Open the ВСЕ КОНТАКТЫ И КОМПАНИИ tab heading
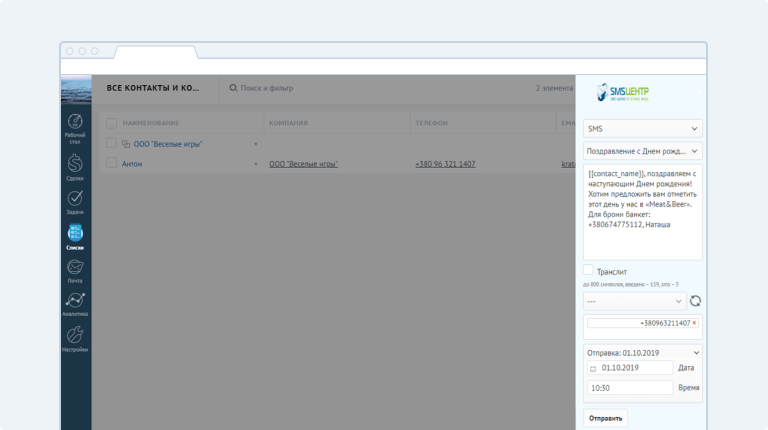 tap(154, 88)
